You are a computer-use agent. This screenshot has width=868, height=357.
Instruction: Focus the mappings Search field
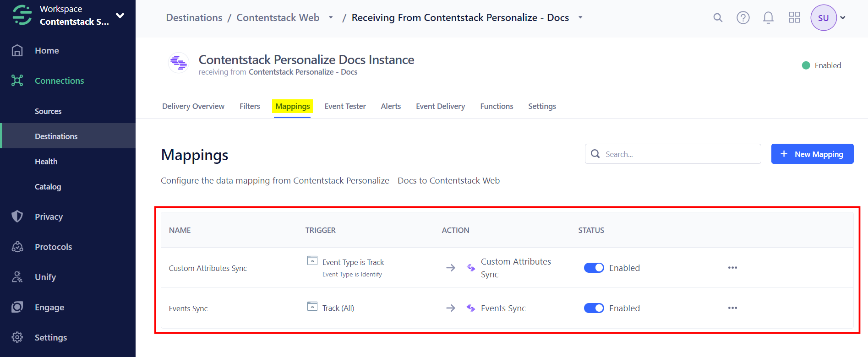[x=673, y=154]
